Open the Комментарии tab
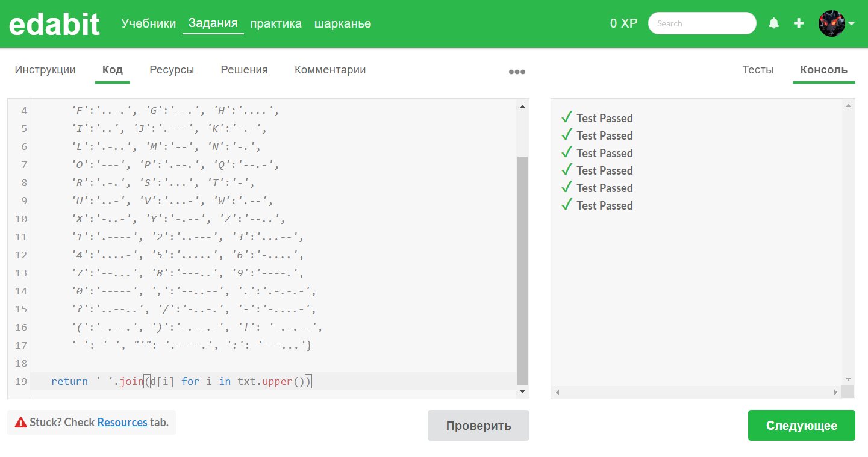 point(330,70)
